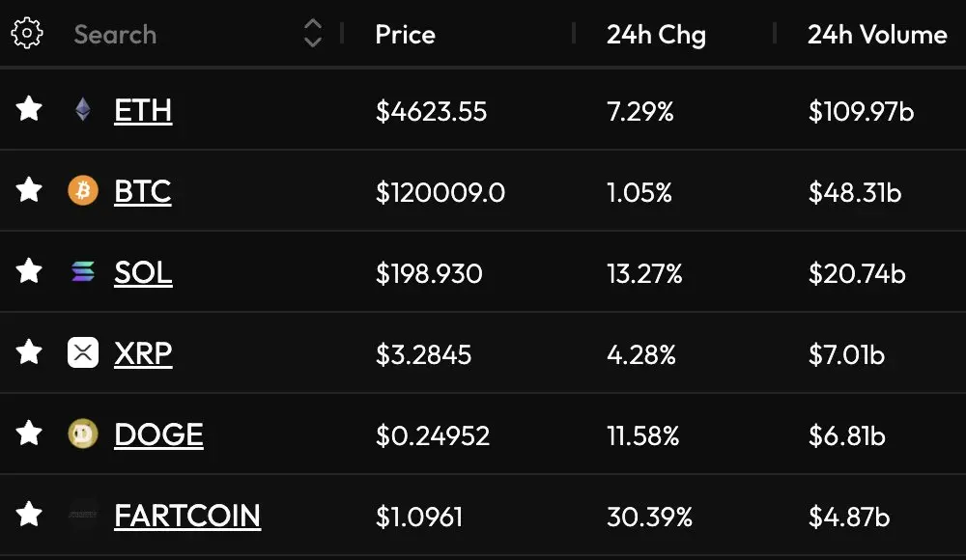The height and width of the screenshot is (560, 966).
Task: Click the Dogecoin Shiba logo
Action: pos(82,434)
